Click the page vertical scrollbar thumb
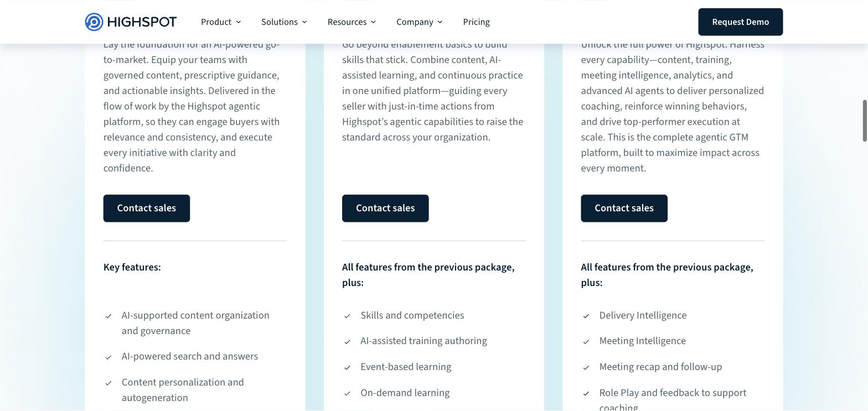The height and width of the screenshot is (411, 868). 865,121
